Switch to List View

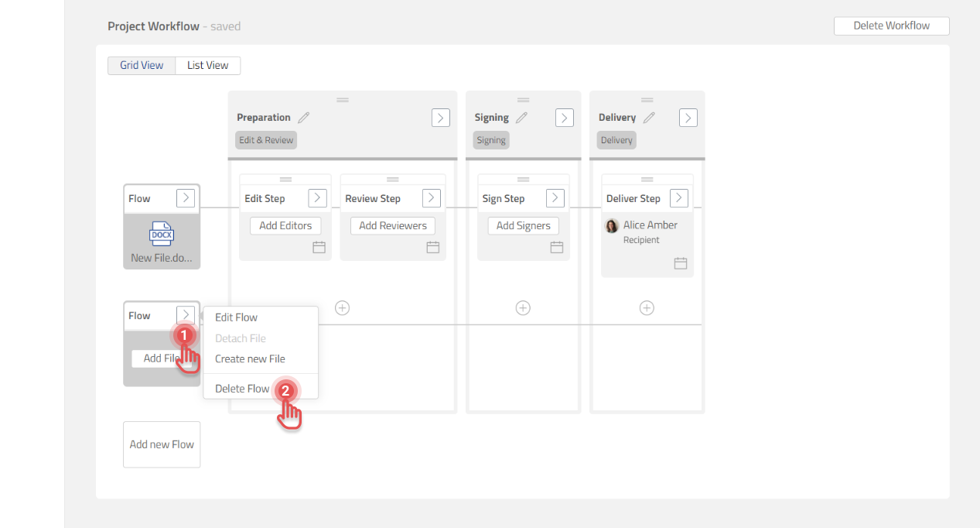[x=208, y=66]
